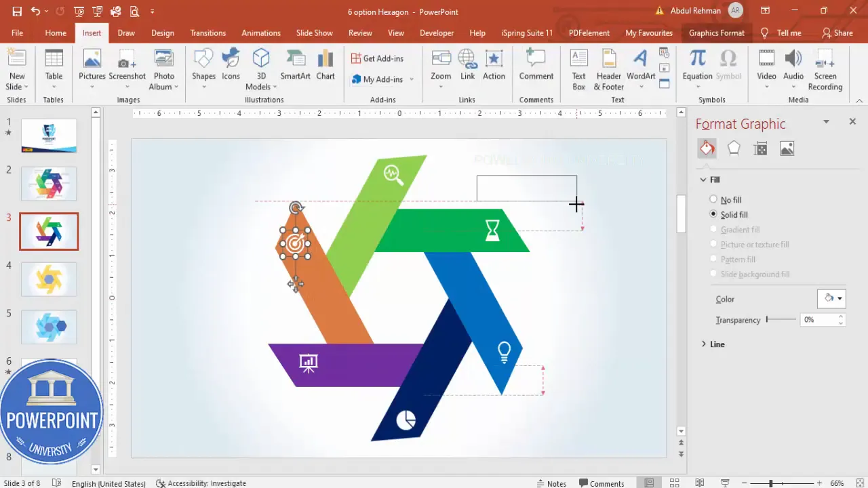868x488 pixels.
Task: Click the target icon on orange shape
Action: [295, 244]
